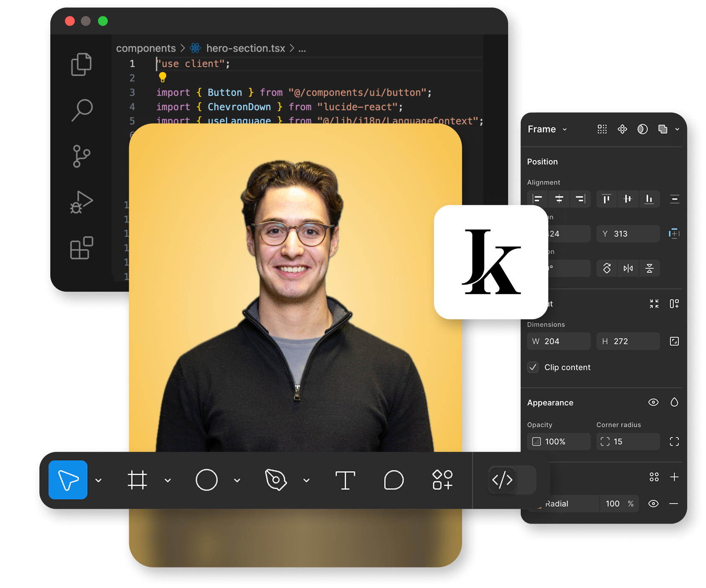Screen dimensions: 706x588
Task: Select the Comment bubble tool
Action: 394,480
